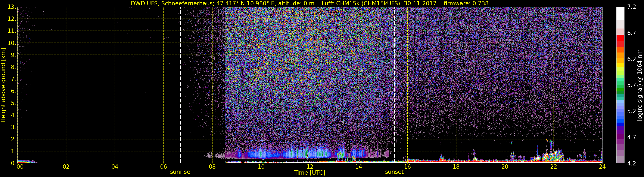Click the x-axis time tick '14'
644x177 pixels.
pos(358,167)
